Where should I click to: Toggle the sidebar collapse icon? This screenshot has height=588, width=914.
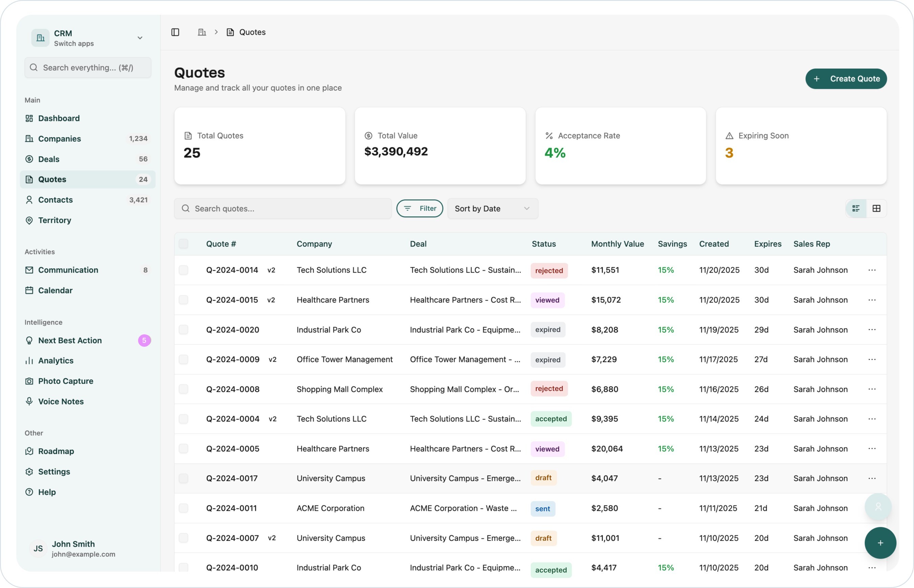[x=175, y=32]
